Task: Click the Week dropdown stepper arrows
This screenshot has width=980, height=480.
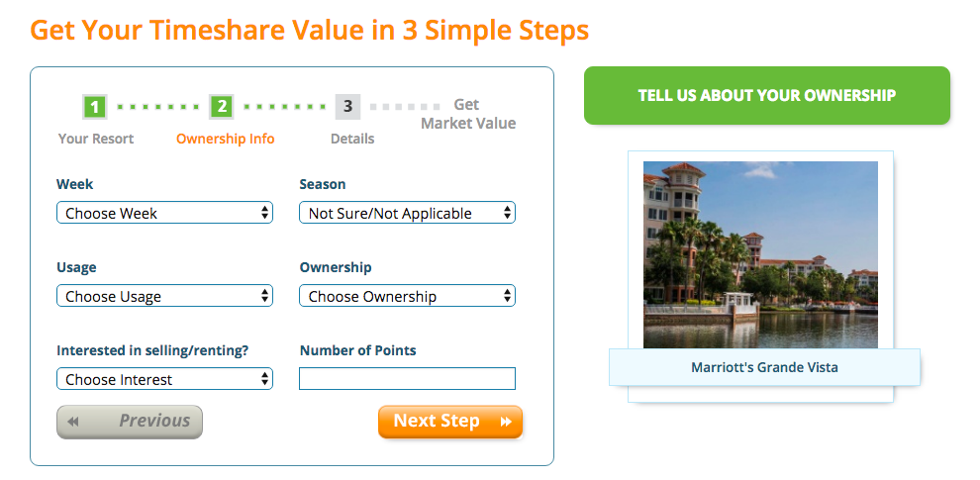Action: pos(265,213)
